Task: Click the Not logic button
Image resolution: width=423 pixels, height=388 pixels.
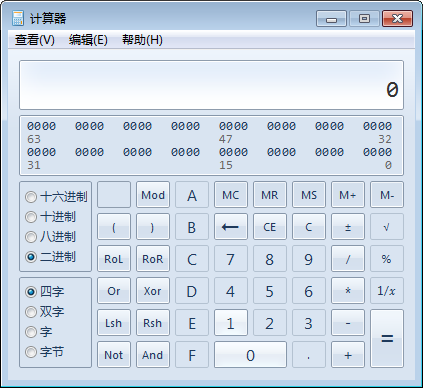Action: coord(114,355)
